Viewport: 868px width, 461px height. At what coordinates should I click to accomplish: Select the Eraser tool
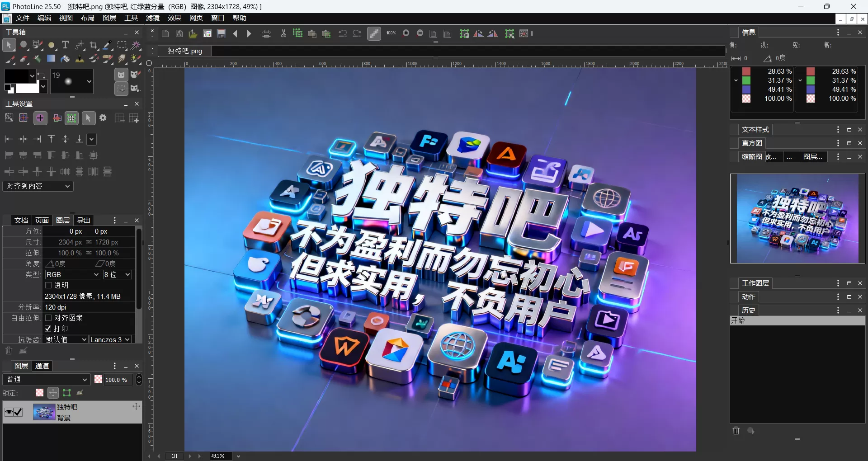click(23, 59)
